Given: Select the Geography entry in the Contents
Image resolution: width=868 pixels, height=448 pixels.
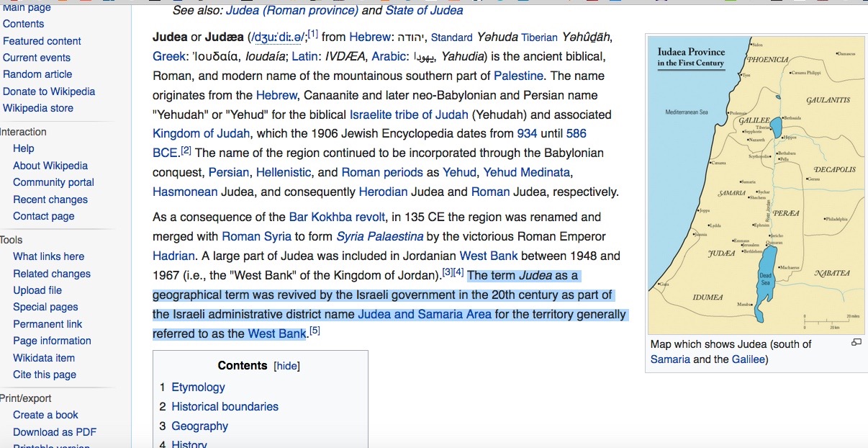Looking at the screenshot, I should click(x=199, y=426).
